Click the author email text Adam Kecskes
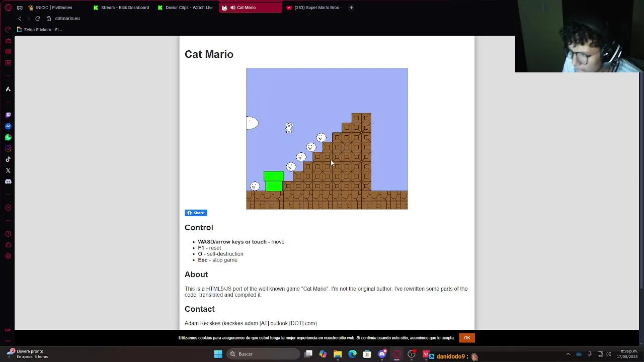644x362 pixels. tap(251, 323)
